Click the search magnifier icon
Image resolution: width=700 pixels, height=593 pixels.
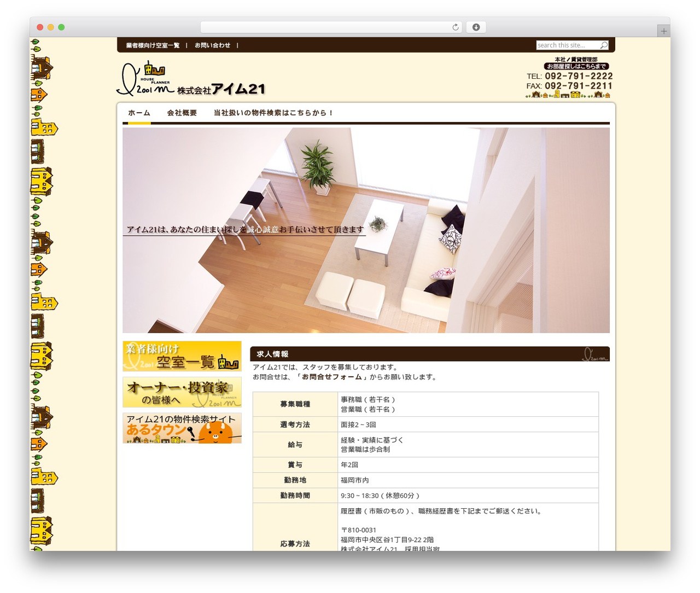click(x=604, y=45)
